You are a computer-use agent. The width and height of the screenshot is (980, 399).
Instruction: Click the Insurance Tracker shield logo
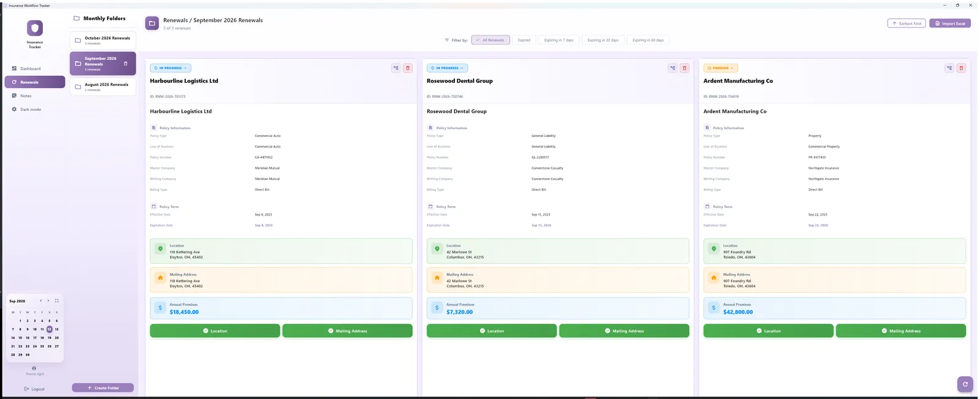point(35,28)
